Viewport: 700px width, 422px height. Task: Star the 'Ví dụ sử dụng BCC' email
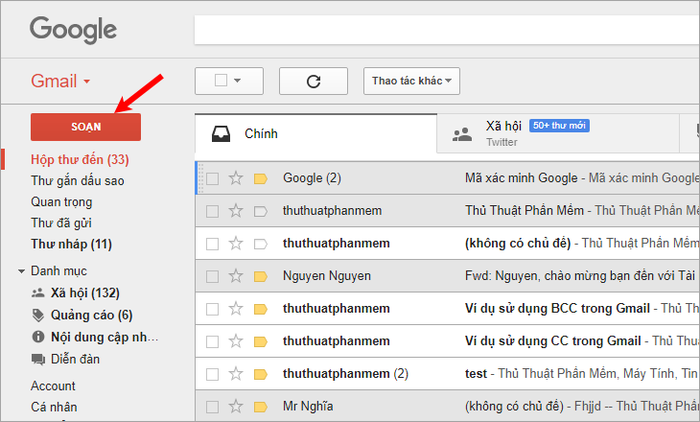point(236,309)
